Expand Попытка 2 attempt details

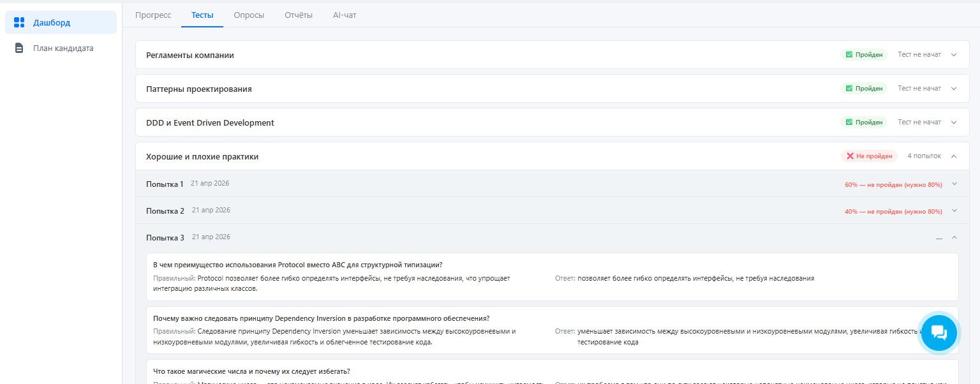pyautogui.click(x=954, y=211)
